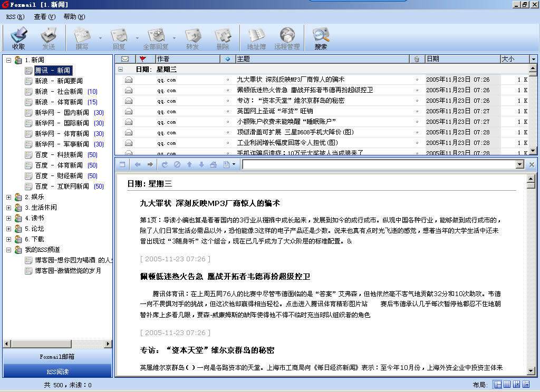The width and height of the screenshot is (540, 392).
Task: Open the preview address bar dropdown
Action: pos(520,165)
